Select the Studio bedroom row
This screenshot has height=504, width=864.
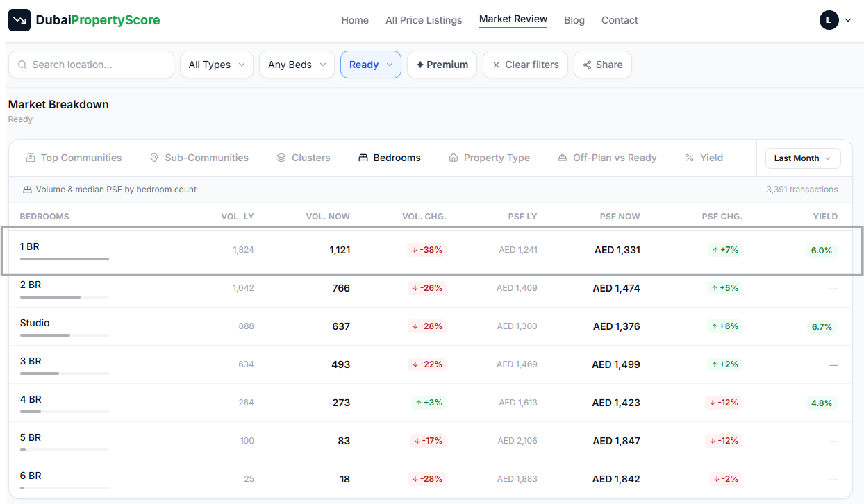tap(430, 326)
